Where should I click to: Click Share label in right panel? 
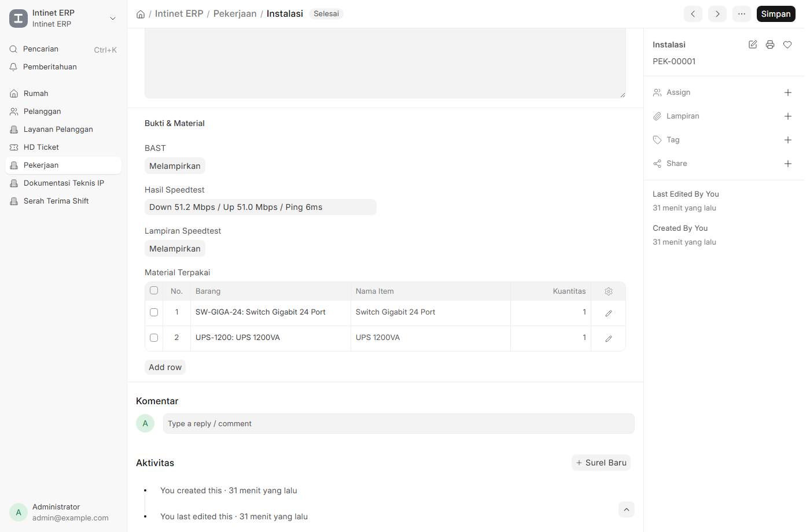pos(676,164)
